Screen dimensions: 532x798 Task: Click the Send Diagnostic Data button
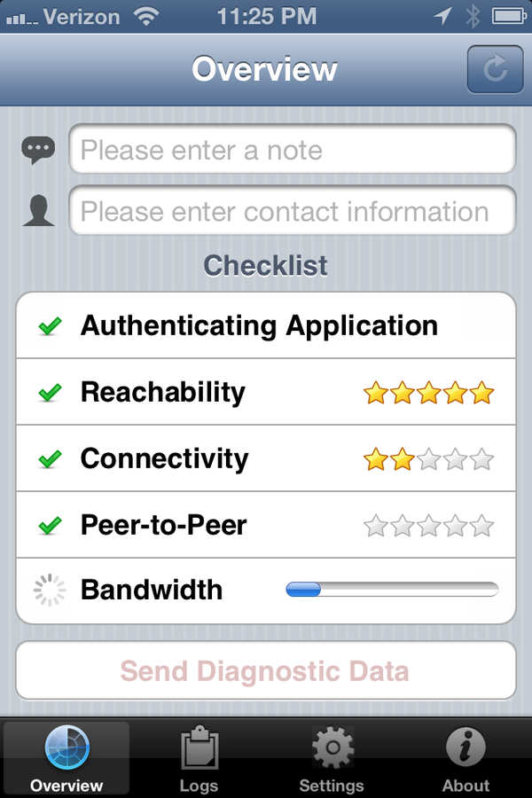click(x=266, y=670)
